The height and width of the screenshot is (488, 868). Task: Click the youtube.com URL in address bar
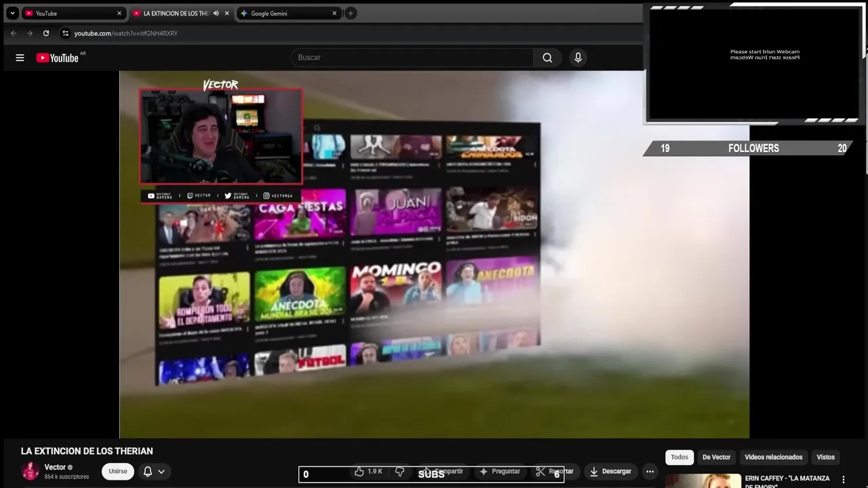pos(126,33)
